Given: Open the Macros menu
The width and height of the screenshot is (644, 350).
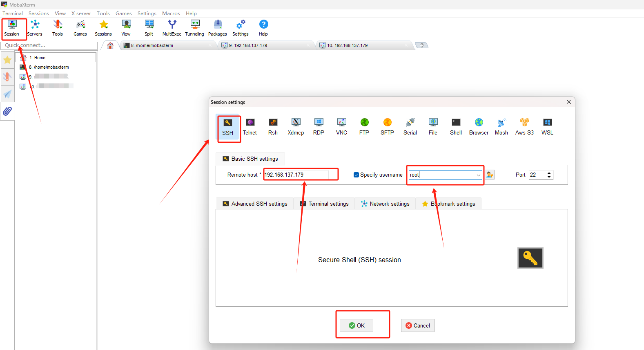Looking at the screenshot, I should [171, 13].
